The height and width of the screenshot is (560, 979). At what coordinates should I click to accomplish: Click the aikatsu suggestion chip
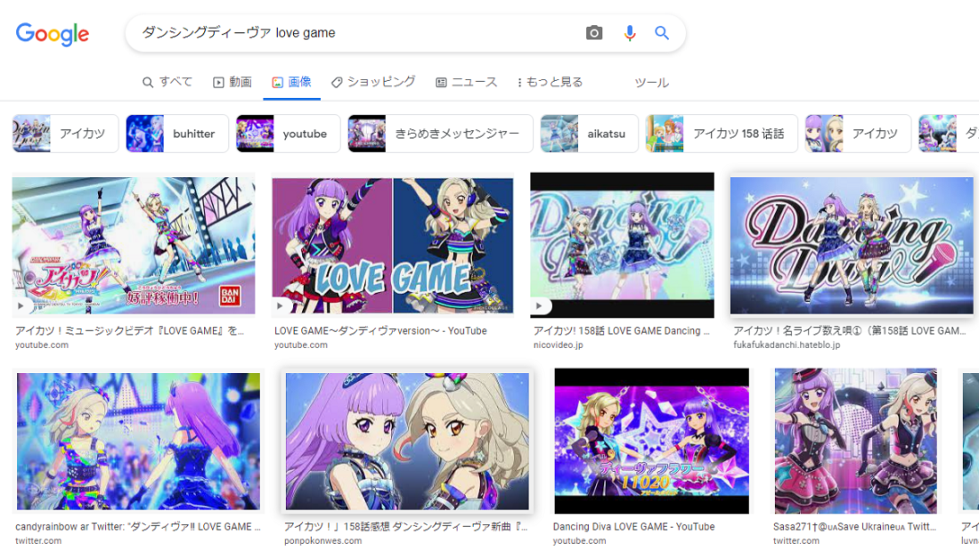click(589, 134)
